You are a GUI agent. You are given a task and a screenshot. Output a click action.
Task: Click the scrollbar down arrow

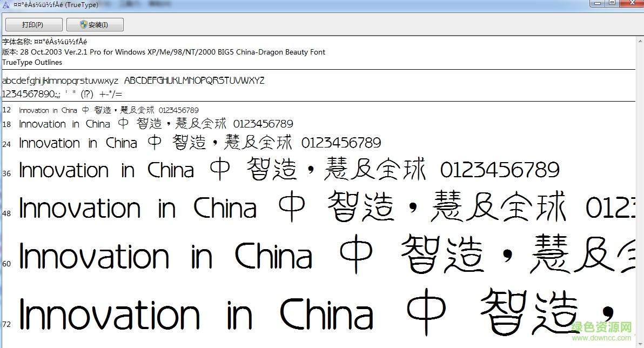coord(640,344)
